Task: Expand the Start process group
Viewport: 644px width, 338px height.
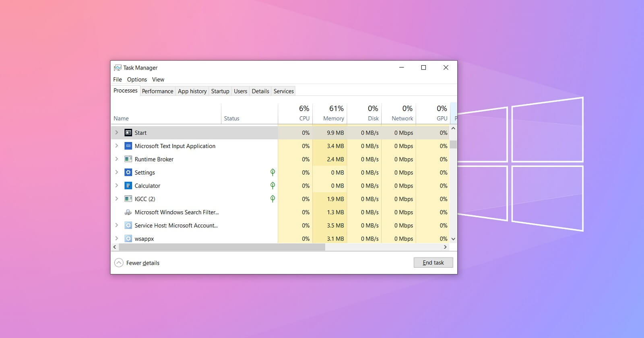Action: click(117, 132)
